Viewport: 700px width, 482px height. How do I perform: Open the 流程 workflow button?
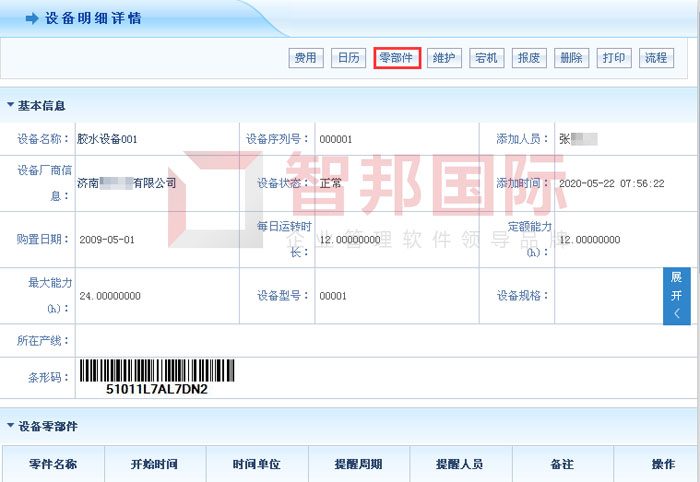pos(656,58)
